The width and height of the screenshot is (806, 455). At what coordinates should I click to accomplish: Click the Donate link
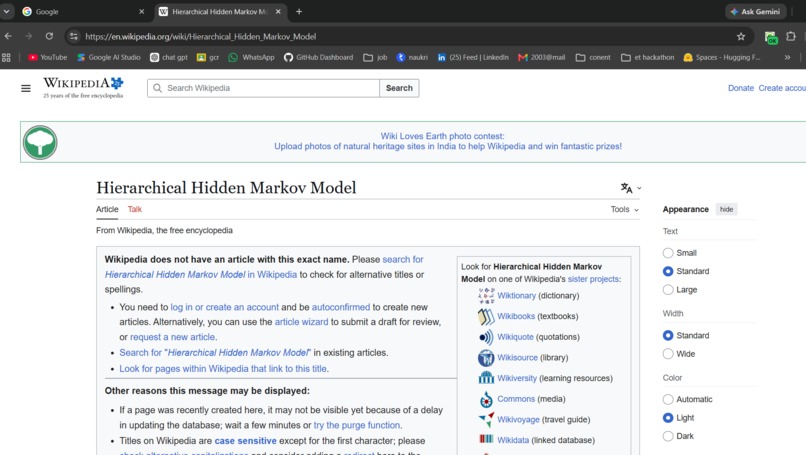pyautogui.click(x=741, y=88)
